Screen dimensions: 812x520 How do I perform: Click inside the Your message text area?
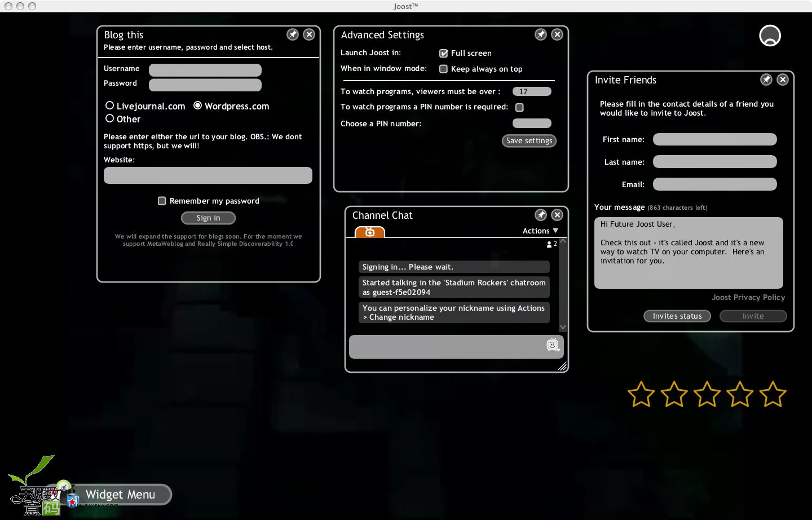click(689, 253)
